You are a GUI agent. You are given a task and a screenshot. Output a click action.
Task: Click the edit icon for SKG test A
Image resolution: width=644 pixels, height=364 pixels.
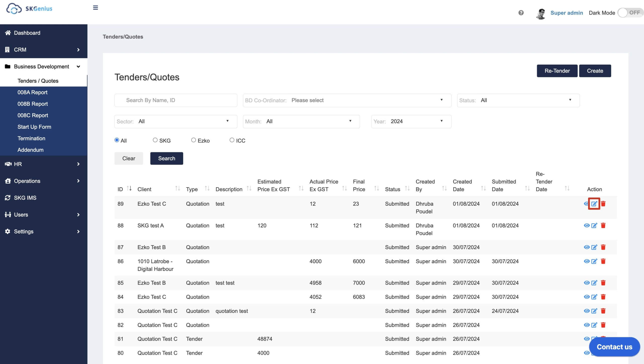(x=594, y=225)
